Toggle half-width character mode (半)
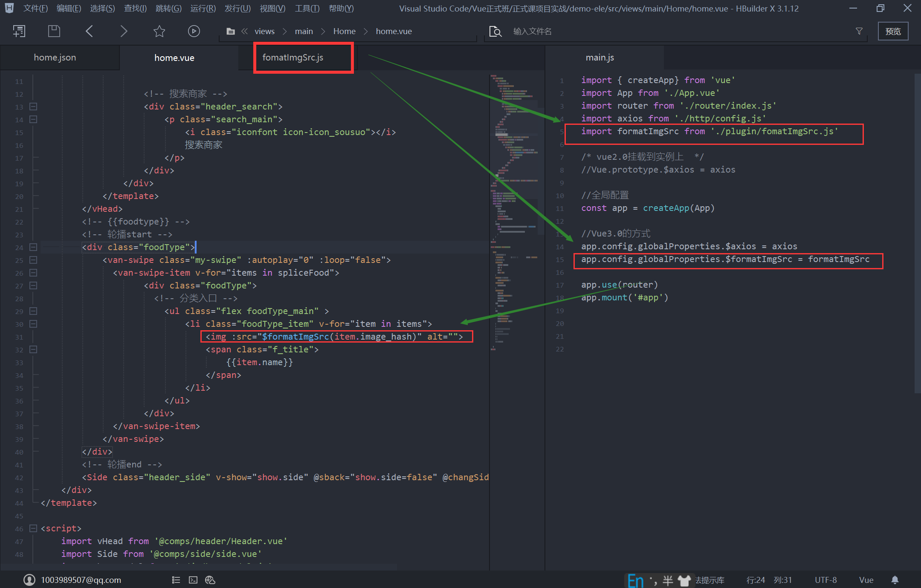 click(668, 580)
